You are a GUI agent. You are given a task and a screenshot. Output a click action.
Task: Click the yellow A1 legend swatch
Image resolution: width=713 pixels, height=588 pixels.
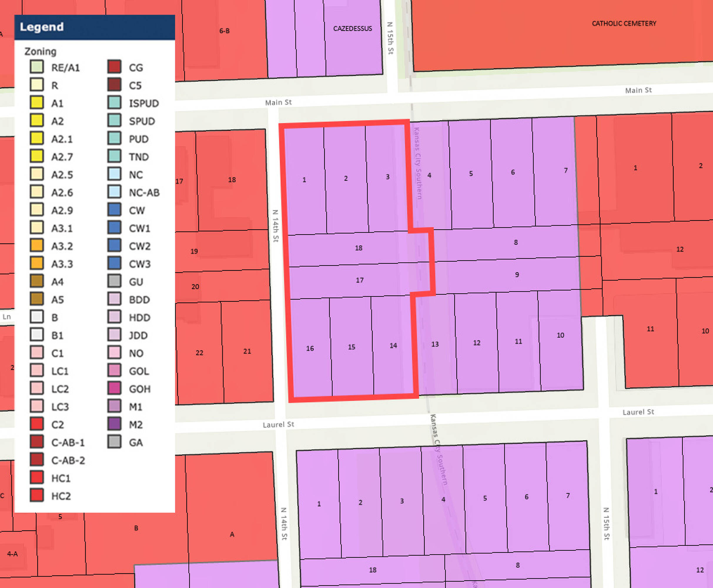36,103
